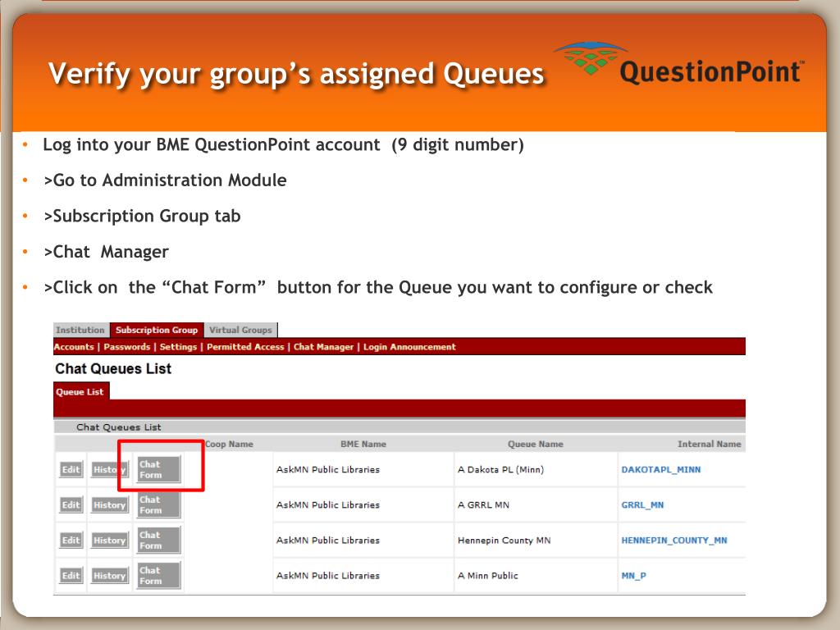Open the Settings submenu

(x=178, y=347)
